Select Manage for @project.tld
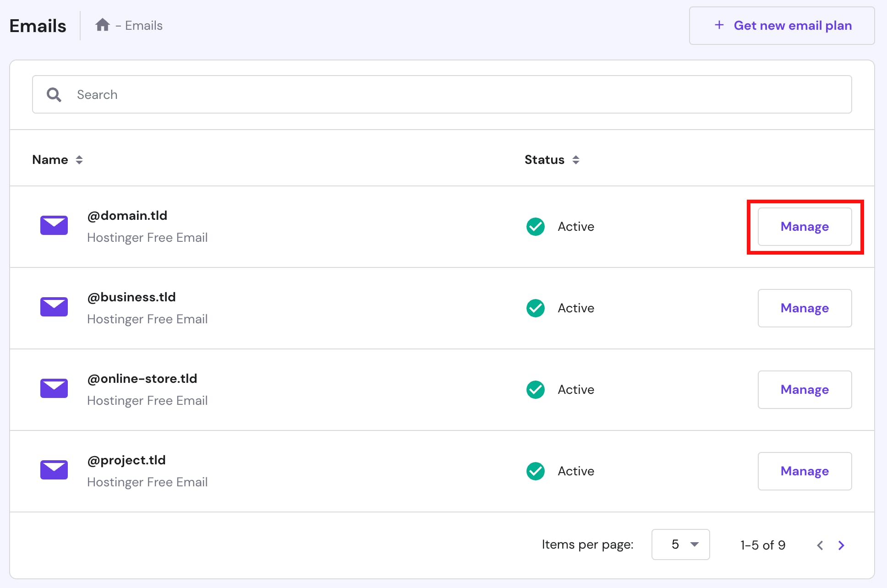The width and height of the screenshot is (887, 588). [x=804, y=471]
